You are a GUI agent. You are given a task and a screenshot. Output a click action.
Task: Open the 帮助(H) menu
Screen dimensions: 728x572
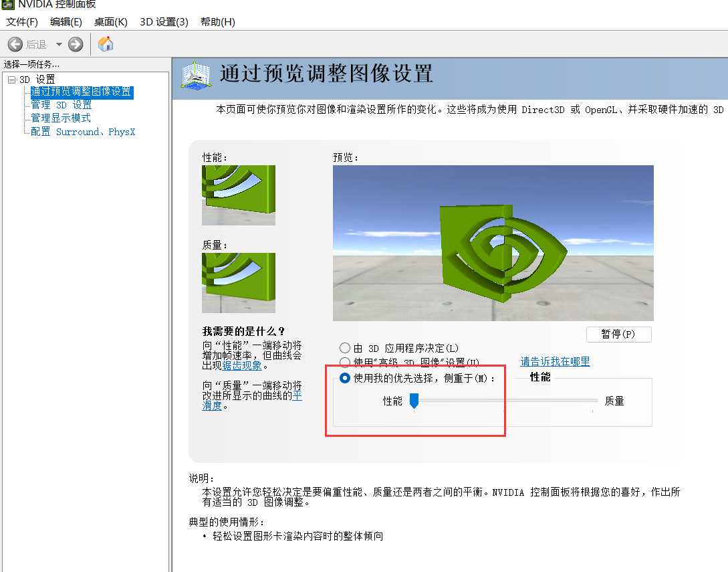click(x=218, y=22)
